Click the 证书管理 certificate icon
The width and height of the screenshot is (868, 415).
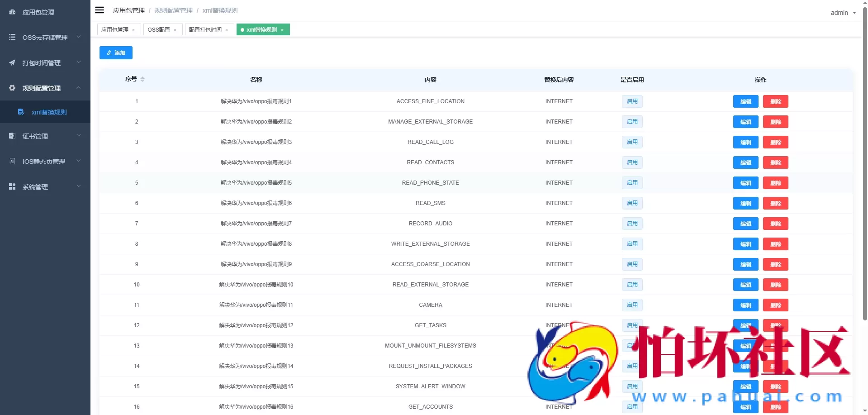[x=12, y=136]
